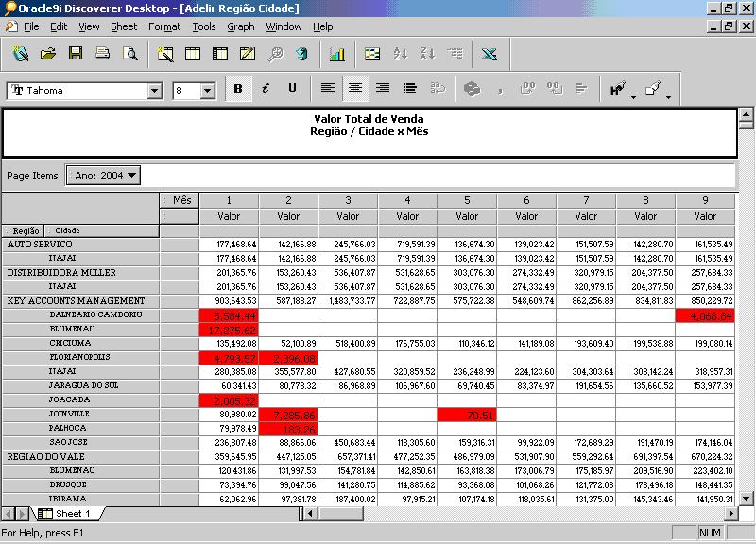Toggle bold formatting
The height and width of the screenshot is (544, 756).
tap(237, 89)
